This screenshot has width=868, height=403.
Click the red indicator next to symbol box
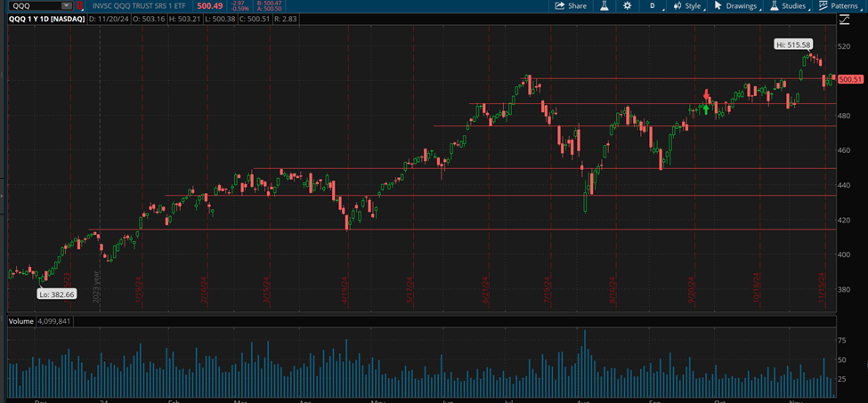(79, 5)
